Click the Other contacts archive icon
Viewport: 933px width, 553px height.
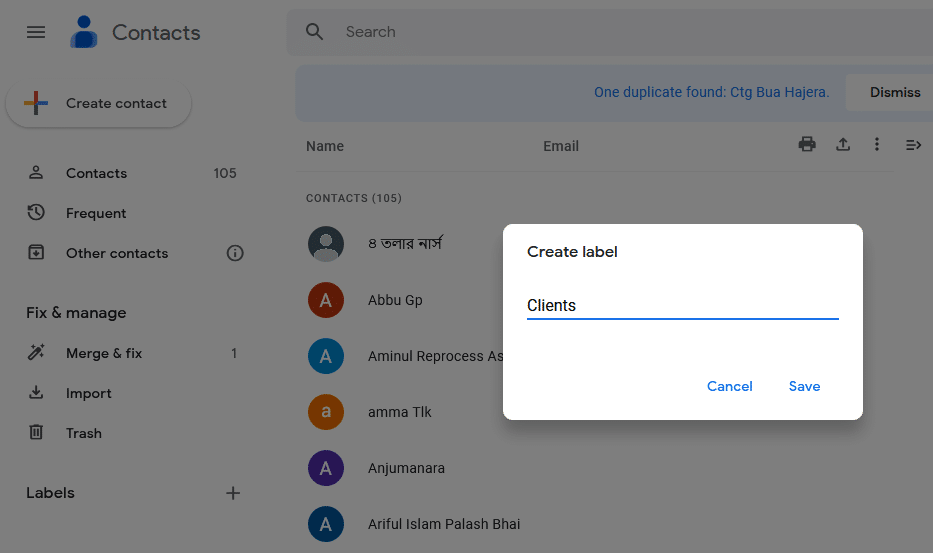(36, 252)
